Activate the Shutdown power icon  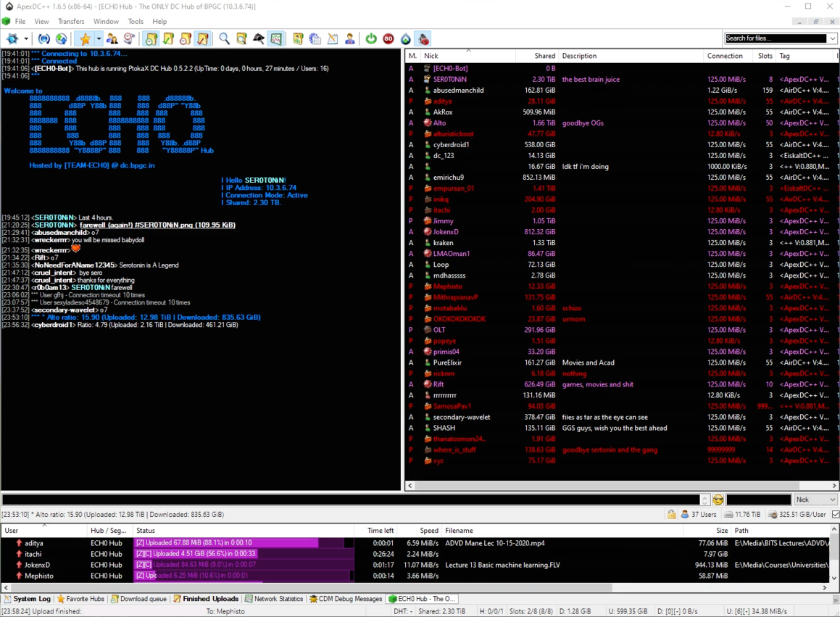tap(370, 38)
